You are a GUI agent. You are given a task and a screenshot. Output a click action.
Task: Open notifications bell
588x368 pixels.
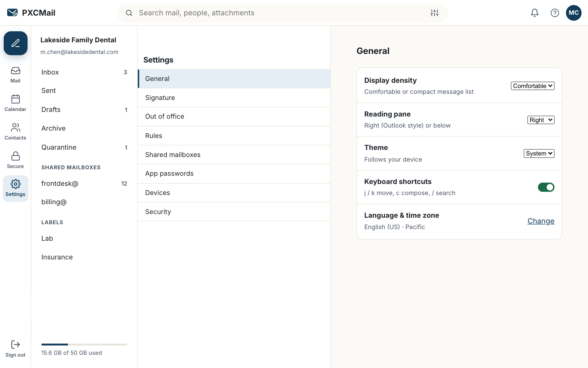click(x=535, y=13)
